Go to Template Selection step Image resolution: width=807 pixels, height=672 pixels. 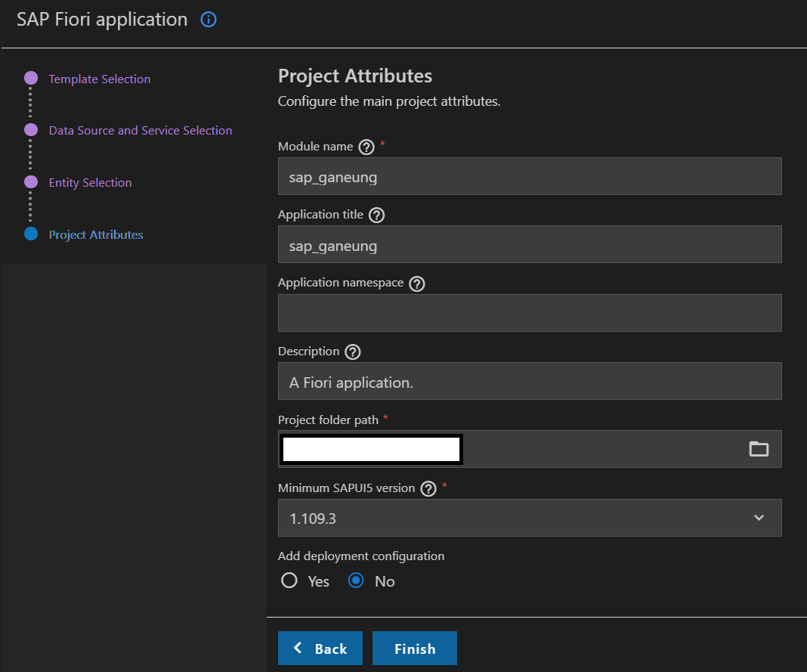(x=99, y=79)
